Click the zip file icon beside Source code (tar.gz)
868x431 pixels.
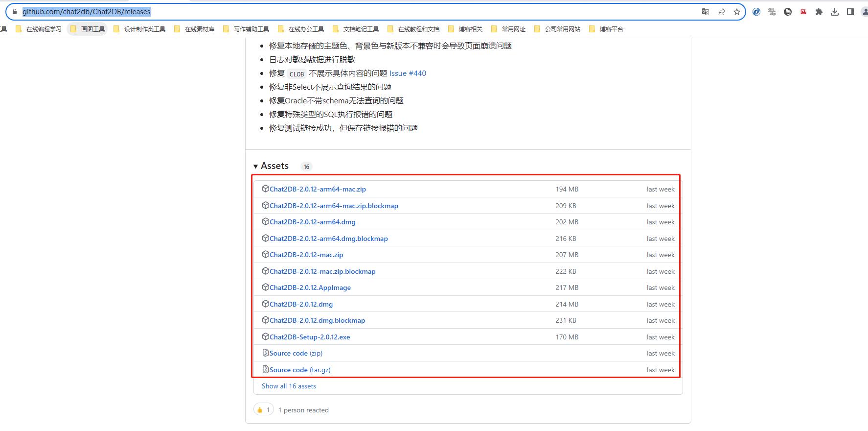(x=265, y=369)
